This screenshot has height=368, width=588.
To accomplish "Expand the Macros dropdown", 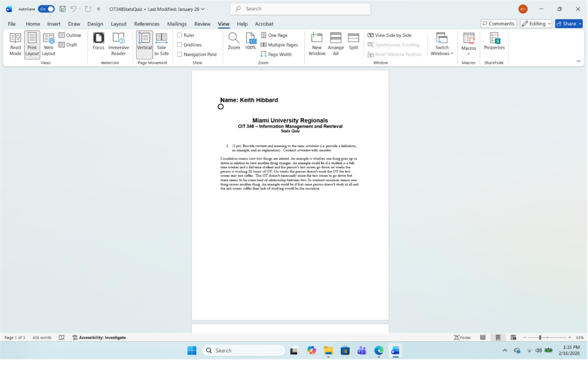I will (x=468, y=54).
